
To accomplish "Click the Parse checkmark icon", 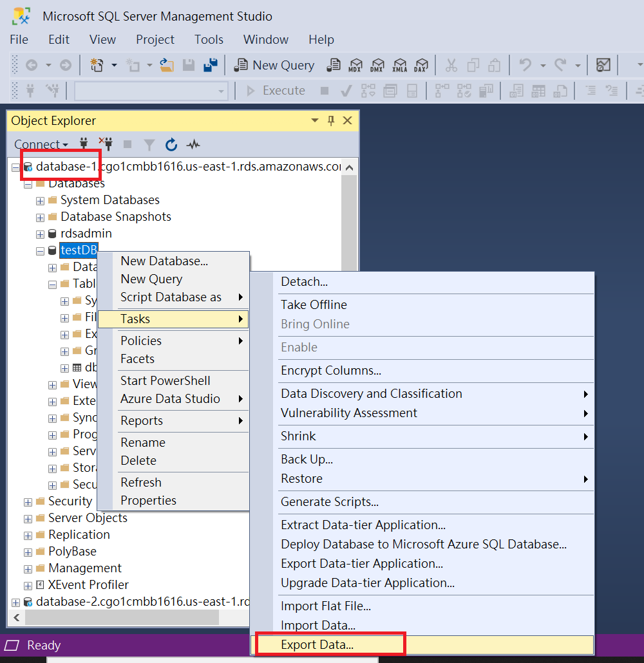I will 346,91.
